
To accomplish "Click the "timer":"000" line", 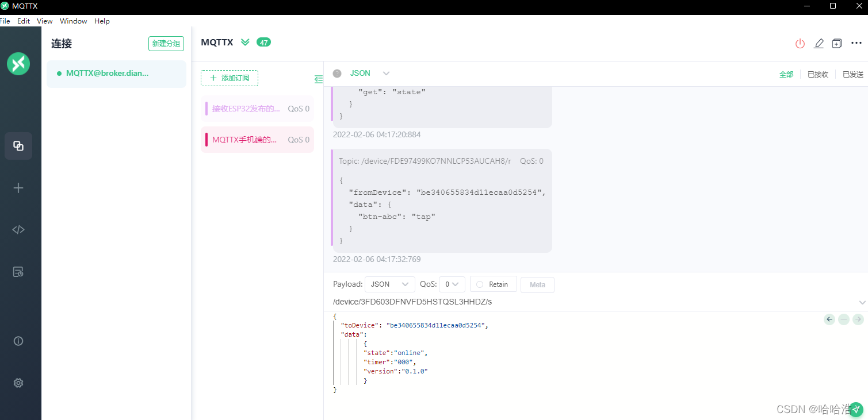I will [x=389, y=362].
